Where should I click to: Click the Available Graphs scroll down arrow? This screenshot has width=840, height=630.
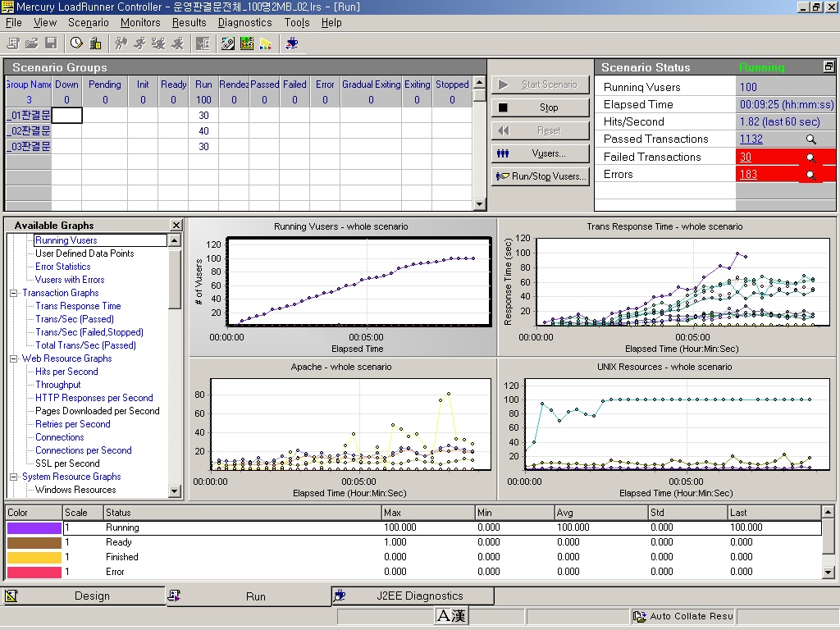175,491
